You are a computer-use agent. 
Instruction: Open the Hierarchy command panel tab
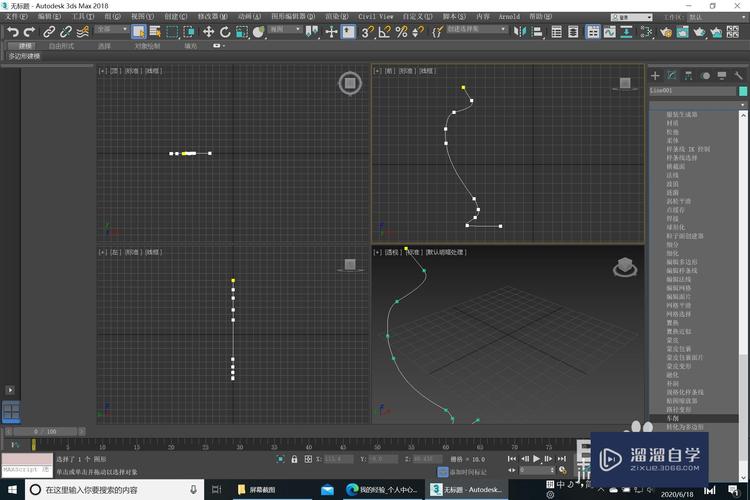coord(688,76)
